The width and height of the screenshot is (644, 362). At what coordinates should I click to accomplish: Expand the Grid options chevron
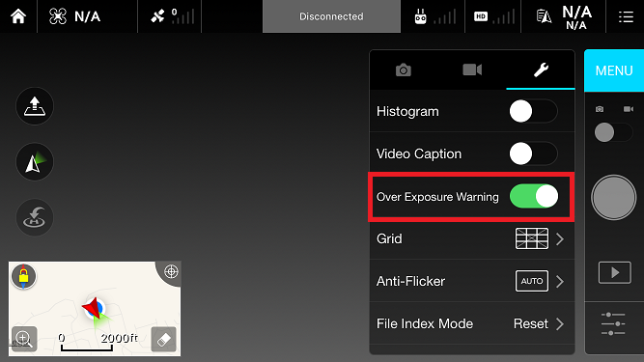[x=560, y=238]
